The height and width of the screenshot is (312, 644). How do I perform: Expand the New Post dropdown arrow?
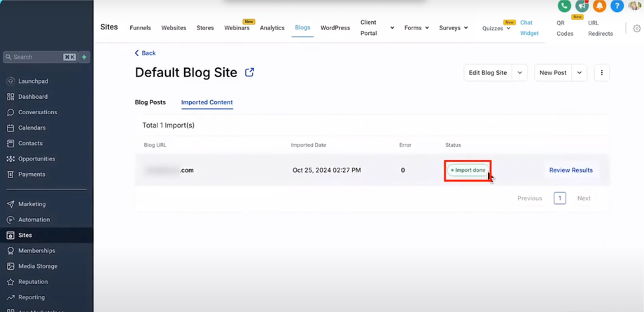click(x=579, y=72)
